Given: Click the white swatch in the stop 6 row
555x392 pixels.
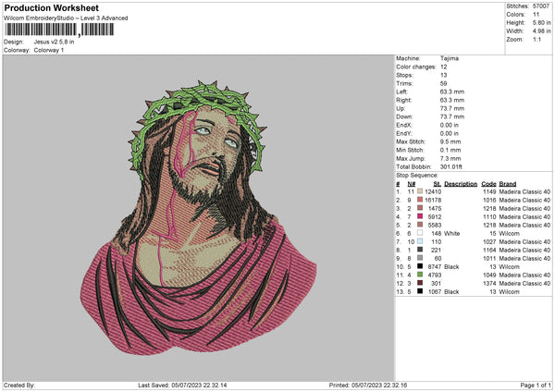Looking at the screenshot, I should (x=420, y=233).
